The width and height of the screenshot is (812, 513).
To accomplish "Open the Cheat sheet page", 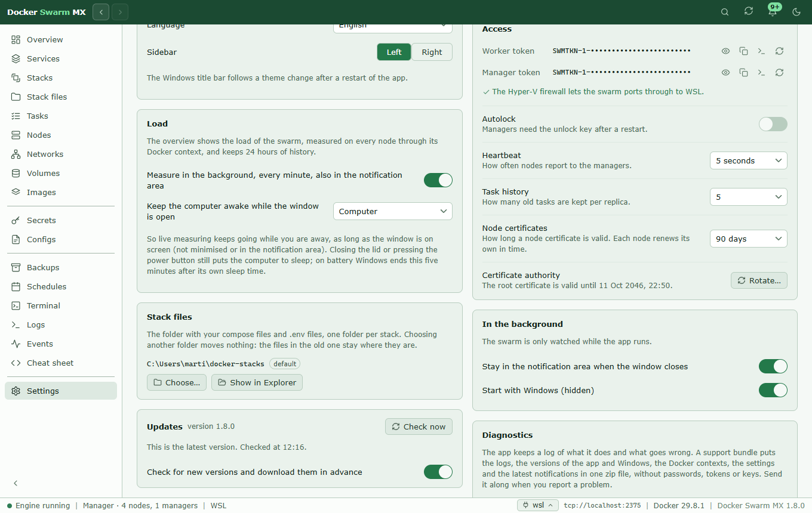I will pyautogui.click(x=61, y=363).
